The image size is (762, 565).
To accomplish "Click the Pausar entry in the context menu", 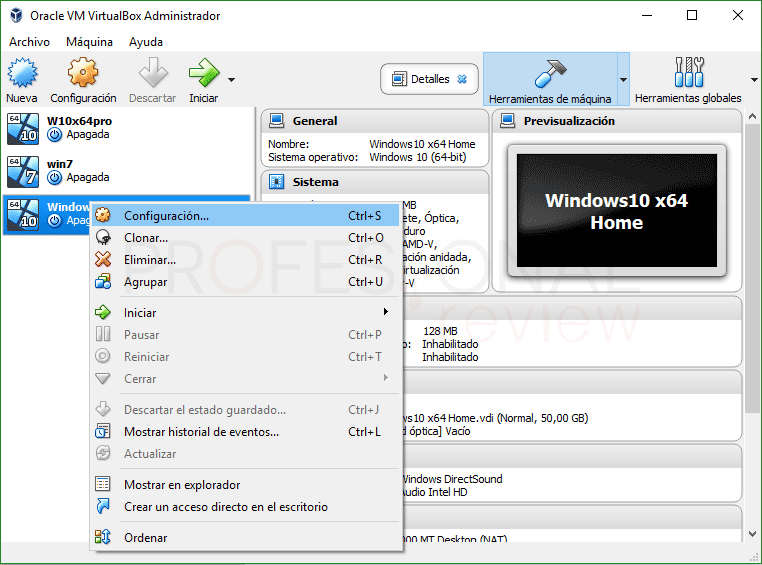I will (246, 335).
